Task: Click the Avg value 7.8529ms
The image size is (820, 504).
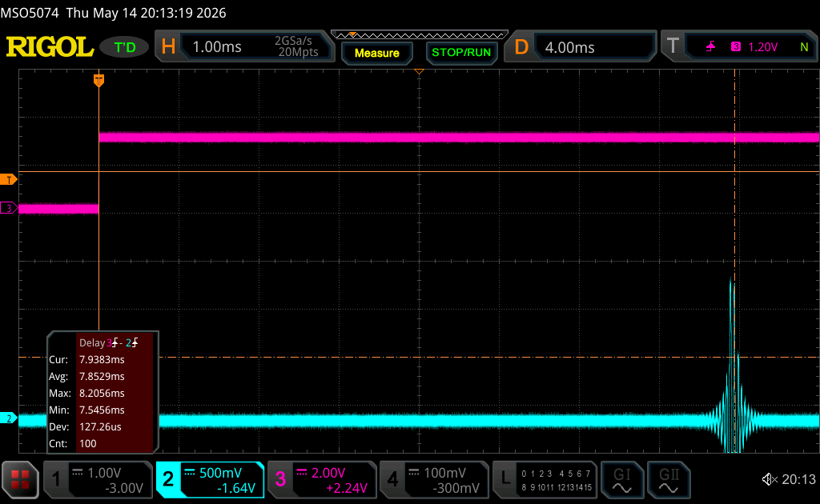Action: [102, 377]
